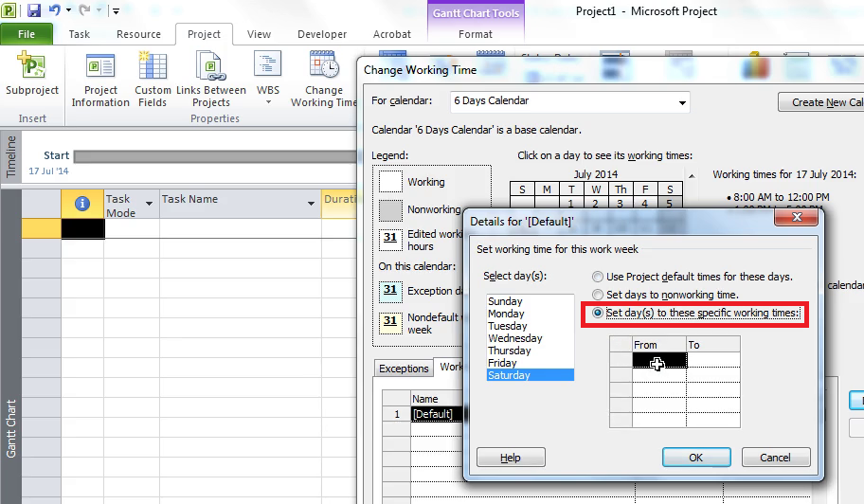Open Project Information dialog

[100, 79]
